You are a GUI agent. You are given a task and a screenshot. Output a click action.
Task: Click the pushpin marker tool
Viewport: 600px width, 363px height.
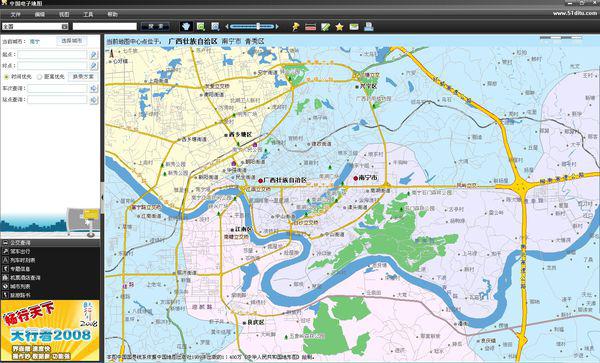point(296,27)
